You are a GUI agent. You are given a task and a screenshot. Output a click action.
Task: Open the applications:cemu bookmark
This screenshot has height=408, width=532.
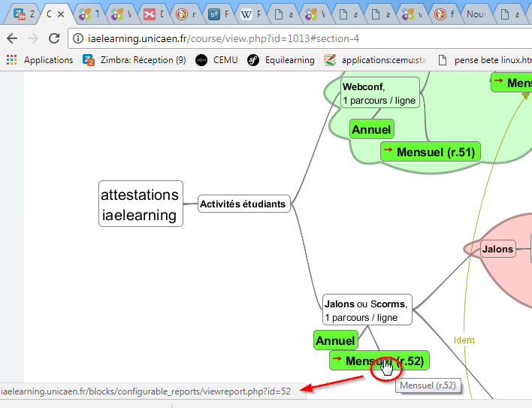point(376,60)
